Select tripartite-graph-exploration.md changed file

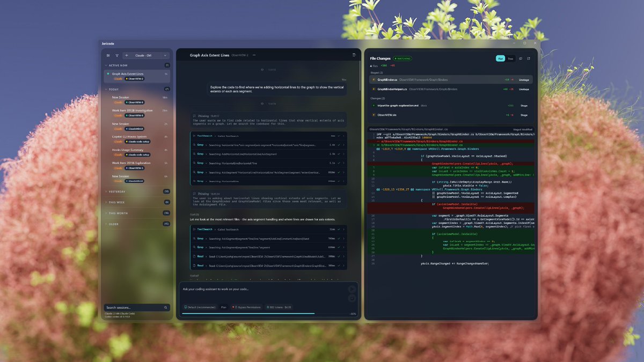click(451, 106)
